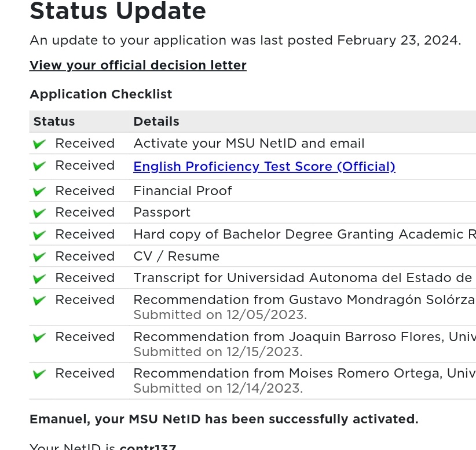Image resolution: width=476 pixels, height=450 pixels.
Task: Click checkmark for Gustavo Mondragón recommendation
Action: coord(39,301)
